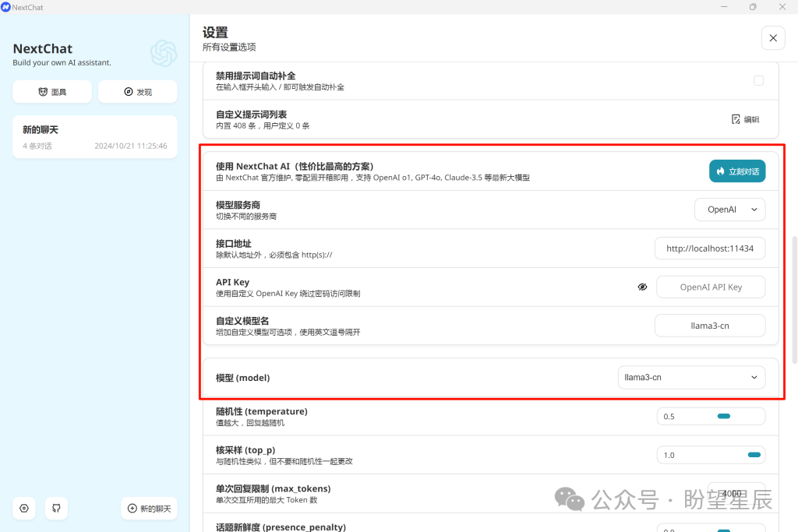Open the GitHub icon link in sidebar

56,508
